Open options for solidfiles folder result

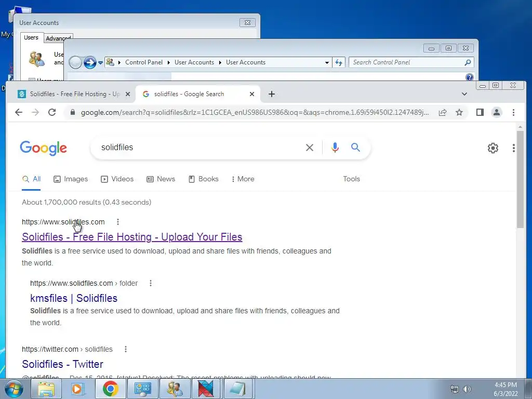point(151,283)
